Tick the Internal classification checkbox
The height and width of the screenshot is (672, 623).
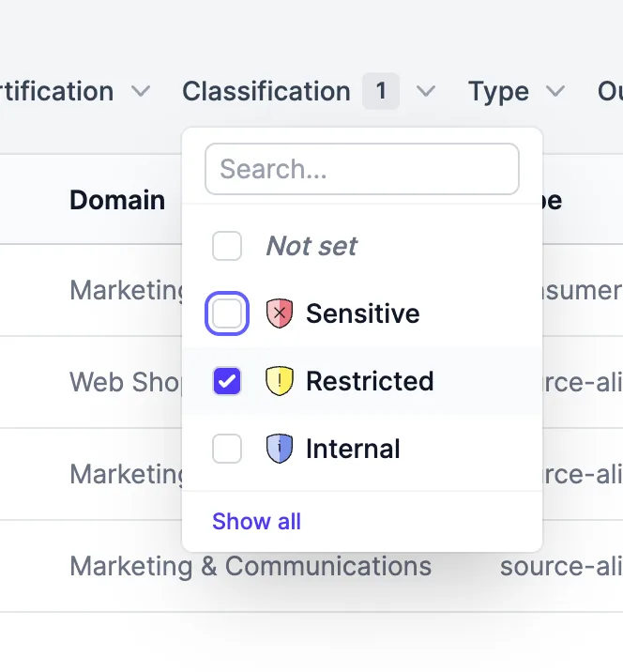pyautogui.click(x=227, y=449)
